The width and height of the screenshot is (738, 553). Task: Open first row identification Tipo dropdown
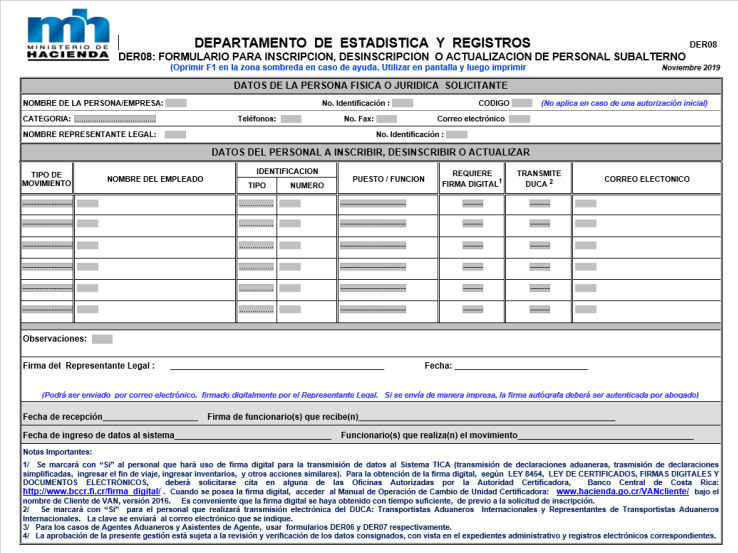tap(256, 204)
